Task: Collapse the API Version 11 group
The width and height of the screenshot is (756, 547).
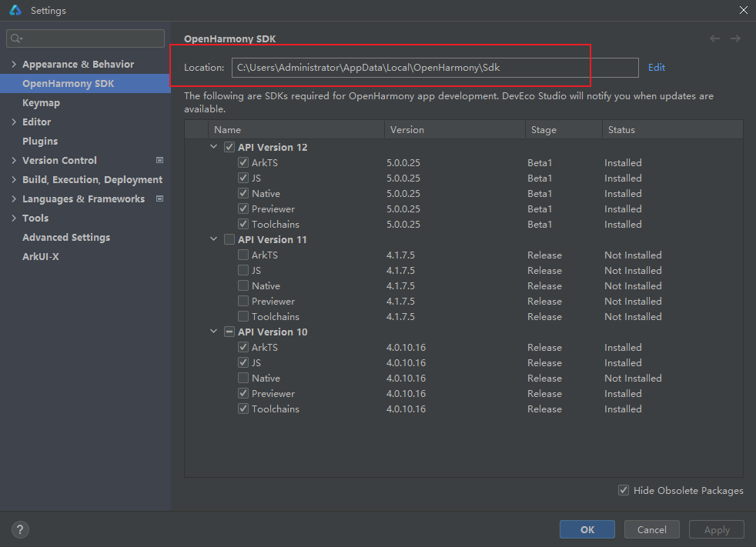Action: [x=213, y=239]
